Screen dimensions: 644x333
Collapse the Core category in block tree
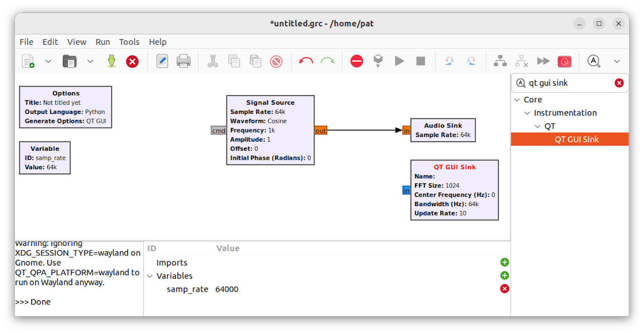[x=517, y=100]
